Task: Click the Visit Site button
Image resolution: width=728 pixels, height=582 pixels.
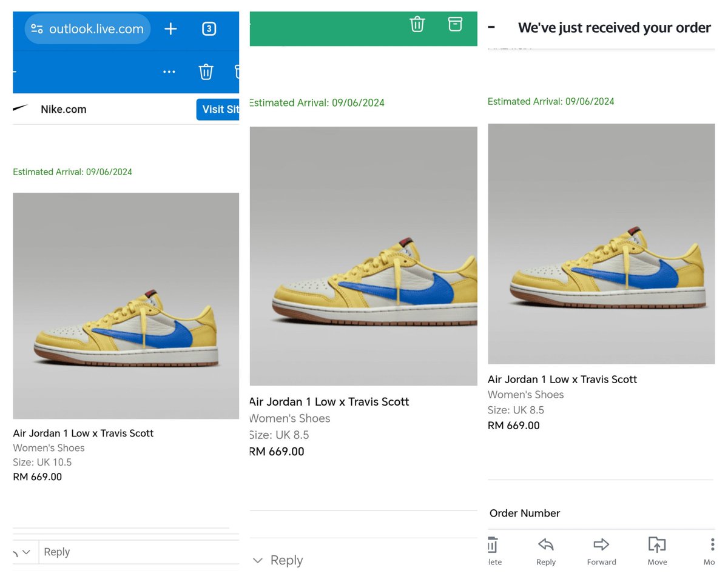Action: (218, 109)
